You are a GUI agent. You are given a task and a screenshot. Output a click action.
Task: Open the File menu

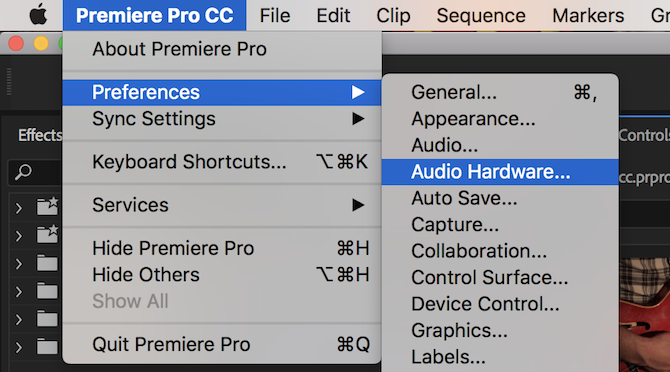(275, 15)
